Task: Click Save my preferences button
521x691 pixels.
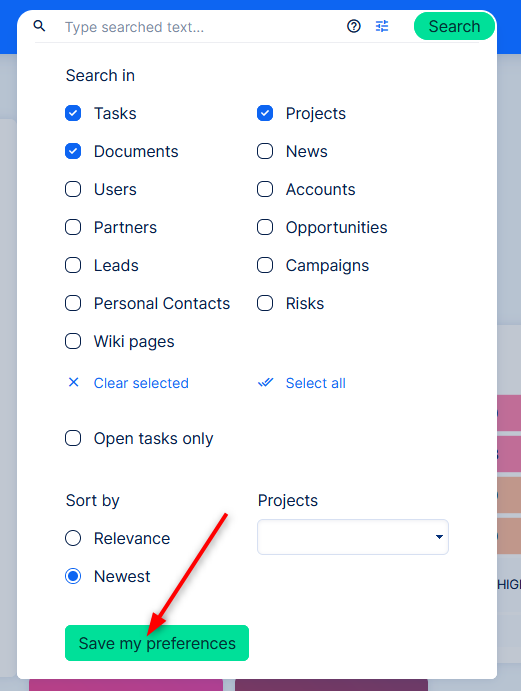Action: click(157, 643)
